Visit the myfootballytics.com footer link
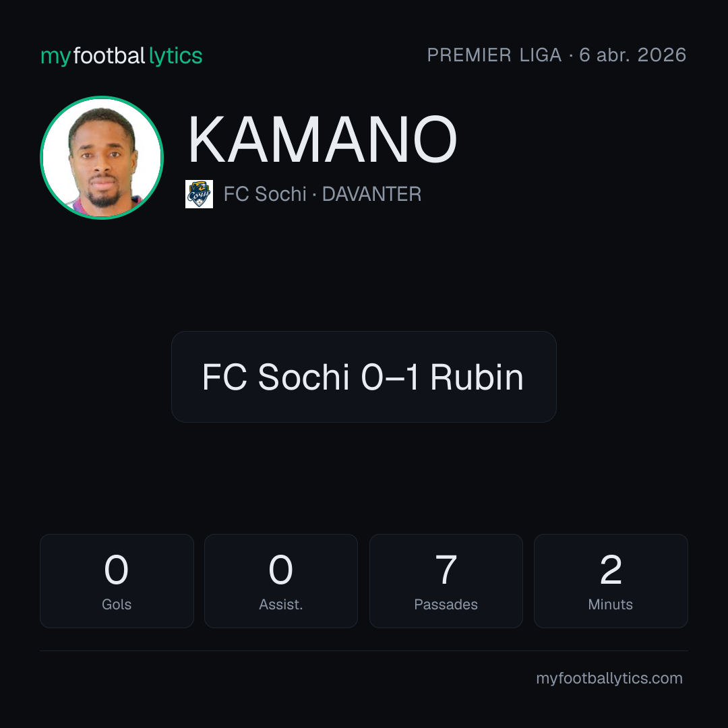 coord(609,678)
